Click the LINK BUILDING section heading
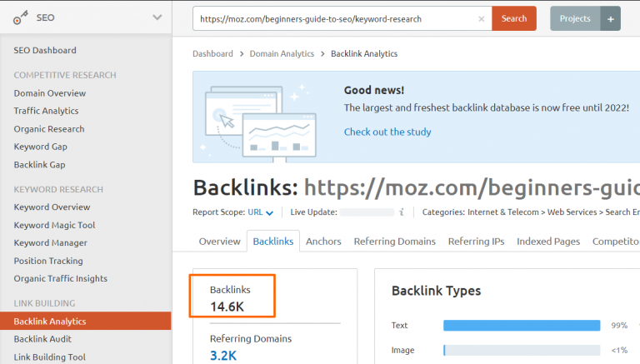Screen dimensions: 640x364 pos(44,303)
